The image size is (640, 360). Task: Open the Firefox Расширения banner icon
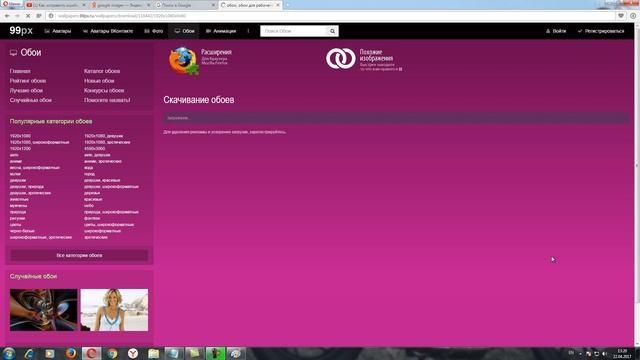184,61
